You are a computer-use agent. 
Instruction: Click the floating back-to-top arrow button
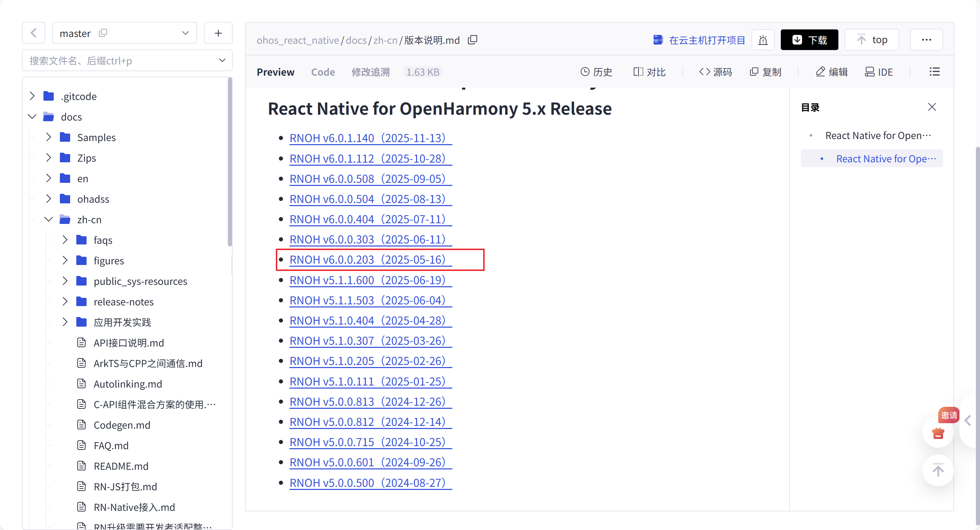click(x=938, y=470)
